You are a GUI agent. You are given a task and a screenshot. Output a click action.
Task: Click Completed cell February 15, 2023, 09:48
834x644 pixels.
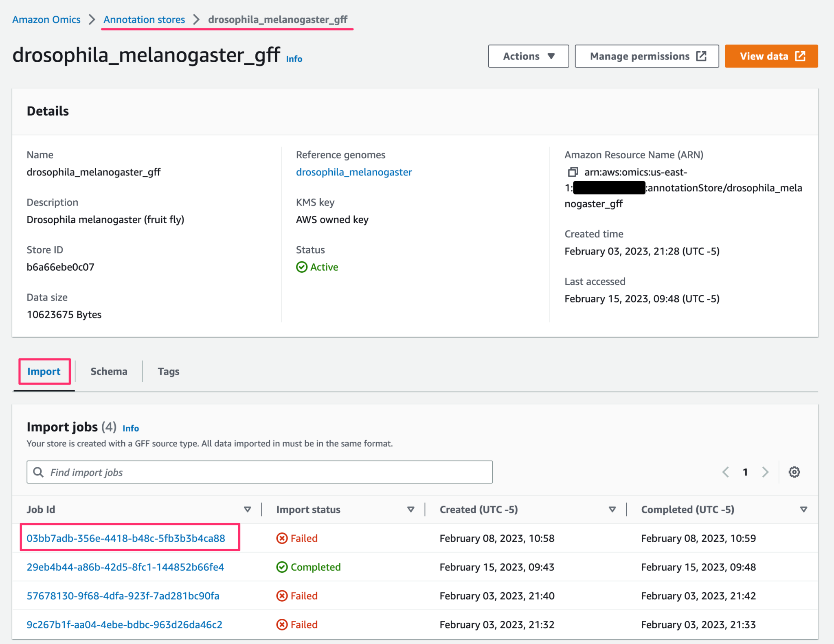[698, 567]
